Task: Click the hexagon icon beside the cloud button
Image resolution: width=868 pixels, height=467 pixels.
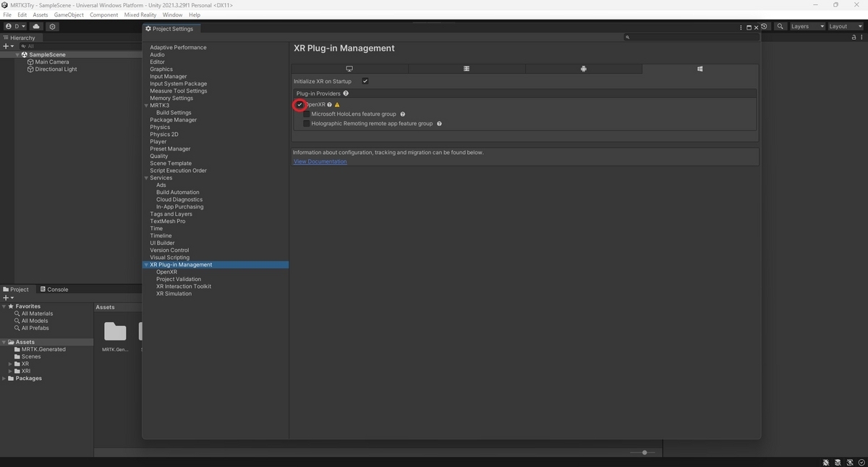Action: point(52,26)
